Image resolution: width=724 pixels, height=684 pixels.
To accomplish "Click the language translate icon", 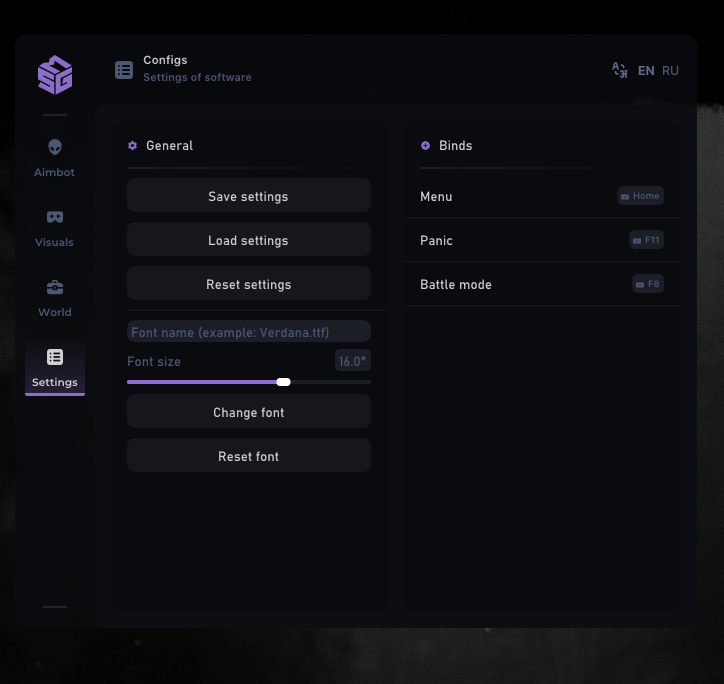I will point(619,70).
